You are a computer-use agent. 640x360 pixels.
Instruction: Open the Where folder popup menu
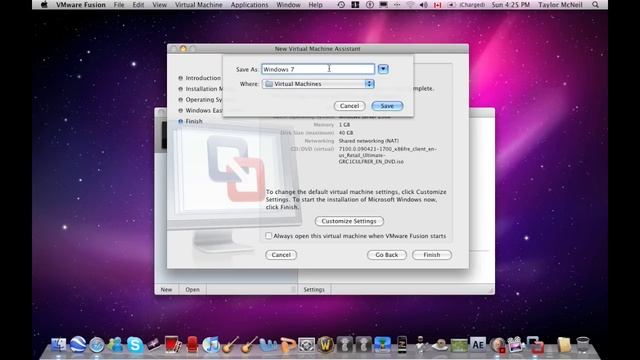(x=318, y=84)
